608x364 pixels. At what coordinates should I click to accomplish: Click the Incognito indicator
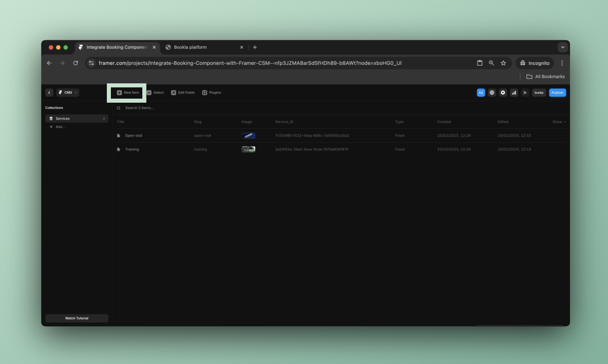[535, 63]
